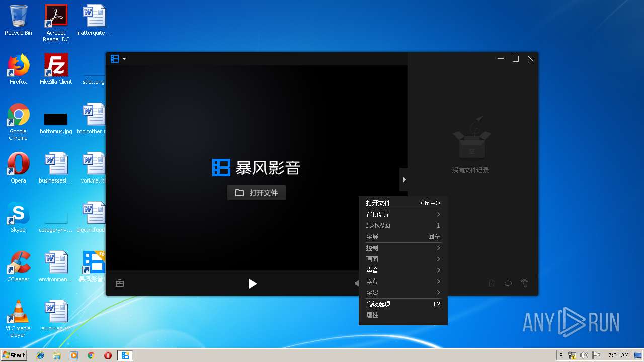Click the empty box icon in the playlist

coord(471,137)
